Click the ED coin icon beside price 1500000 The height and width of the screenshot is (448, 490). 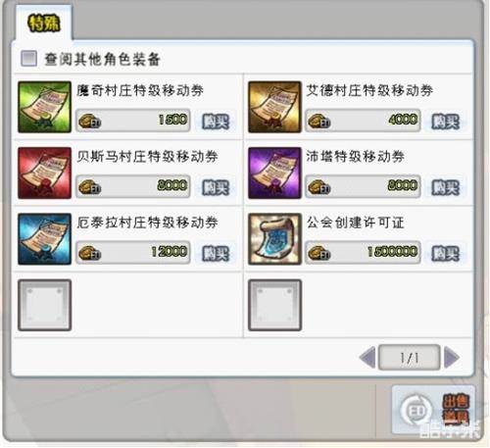coord(319,253)
